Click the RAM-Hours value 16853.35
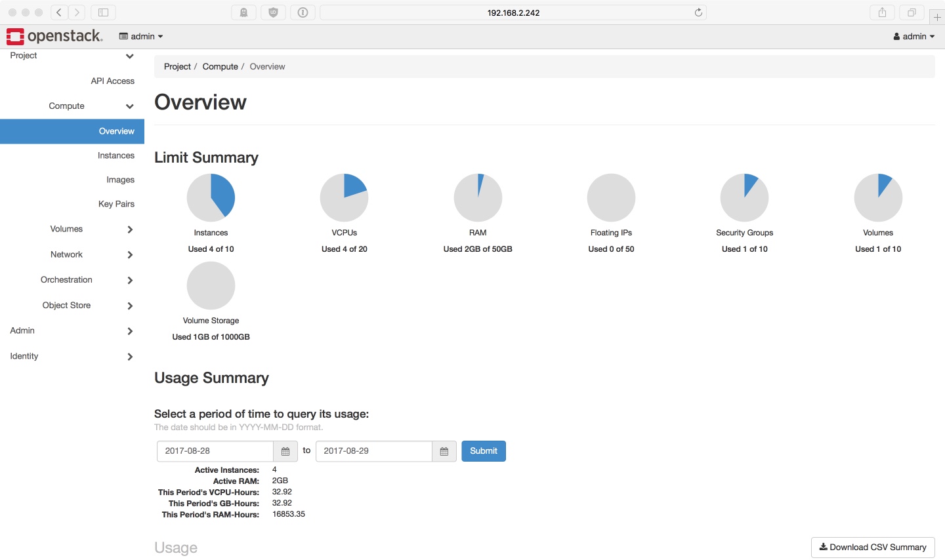Viewport: 945px width, 560px height. click(289, 515)
